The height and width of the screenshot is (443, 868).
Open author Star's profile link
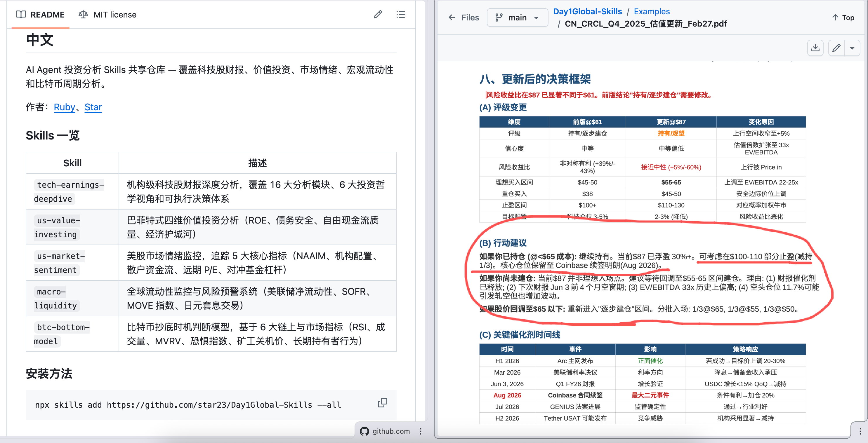[x=93, y=107]
